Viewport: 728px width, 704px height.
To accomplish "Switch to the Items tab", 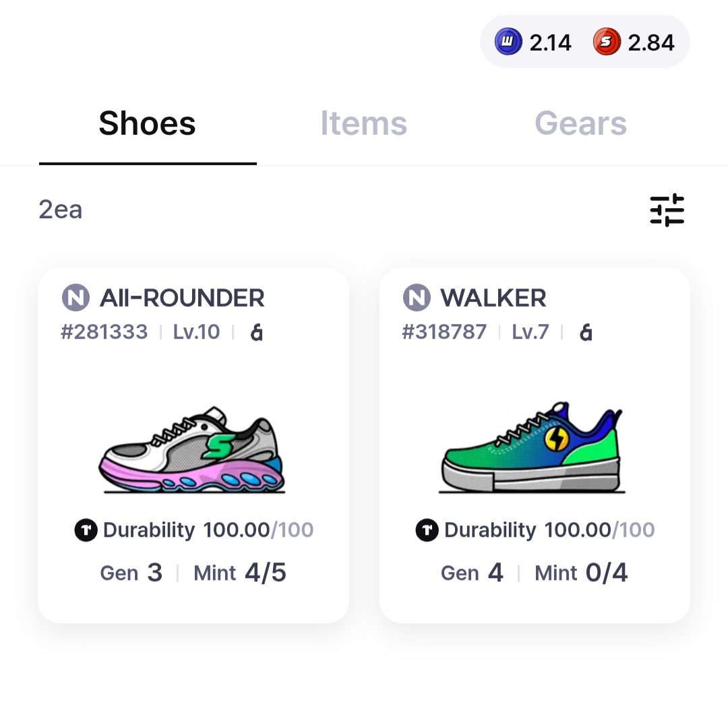I will coord(363,124).
